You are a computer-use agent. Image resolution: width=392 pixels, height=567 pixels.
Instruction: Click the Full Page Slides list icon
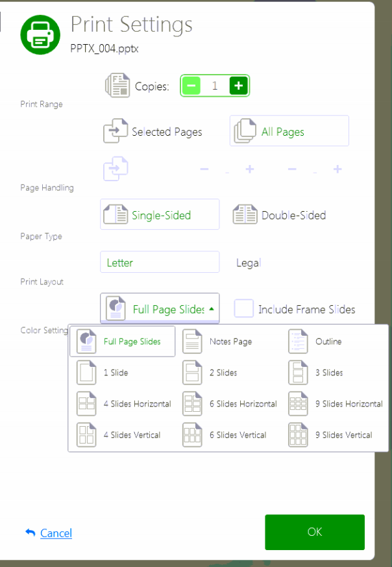point(86,341)
